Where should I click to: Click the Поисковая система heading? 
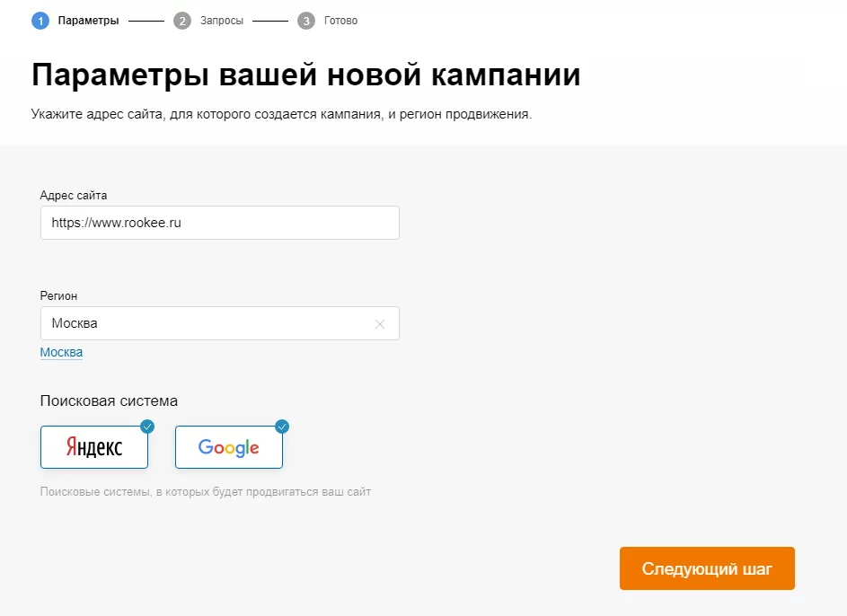click(x=109, y=400)
